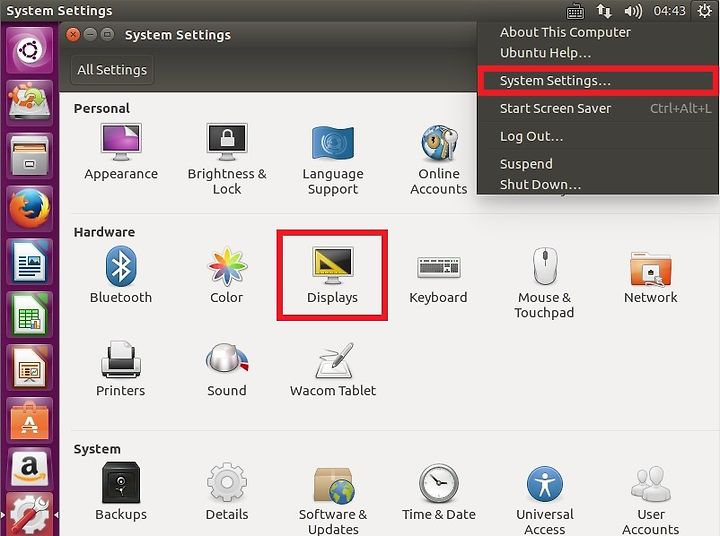Viewport: 720px width, 536px height.
Task: Open Time & Date settings
Action: coord(439,491)
